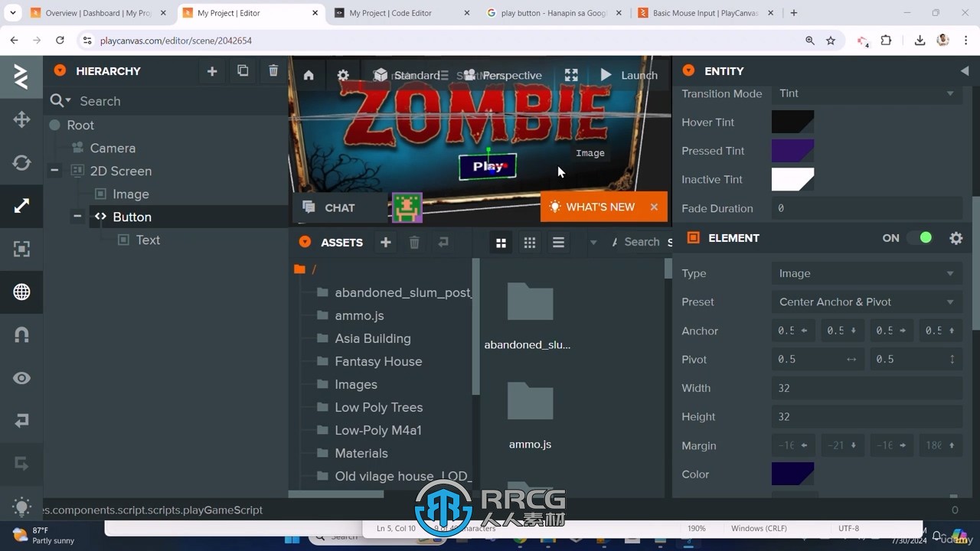This screenshot has width=980, height=551.
Task: Open the lightmapper bulb icon
Action: click(x=21, y=506)
